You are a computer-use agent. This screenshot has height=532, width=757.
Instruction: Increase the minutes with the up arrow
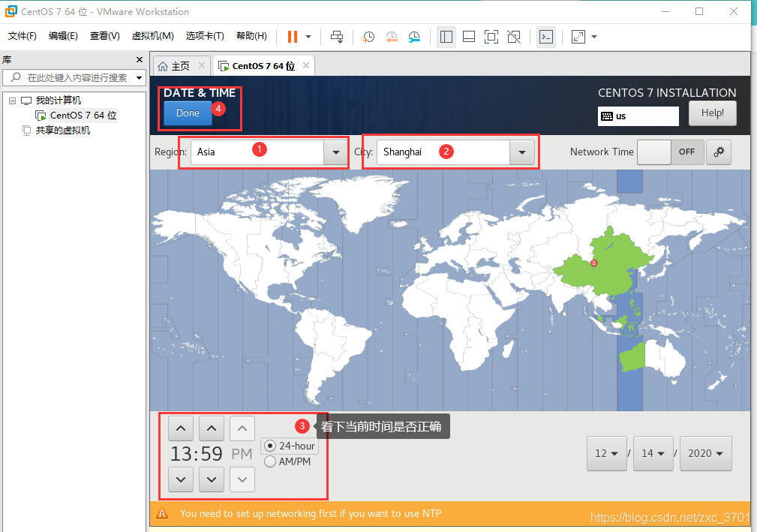pos(212,428)
